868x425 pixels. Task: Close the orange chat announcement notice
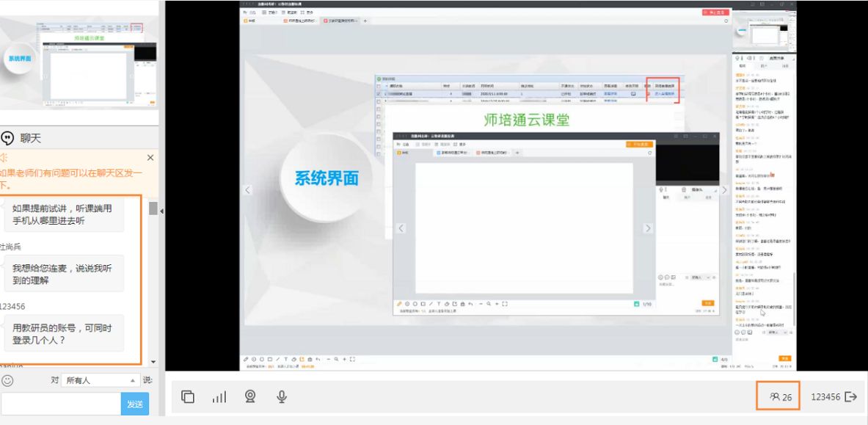click(x=150, y=158)
